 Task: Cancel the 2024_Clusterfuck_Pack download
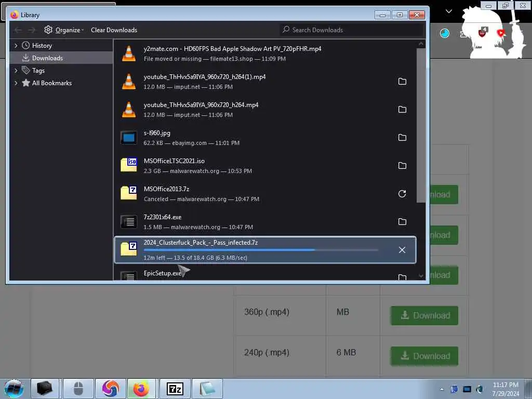pos(402,250)
